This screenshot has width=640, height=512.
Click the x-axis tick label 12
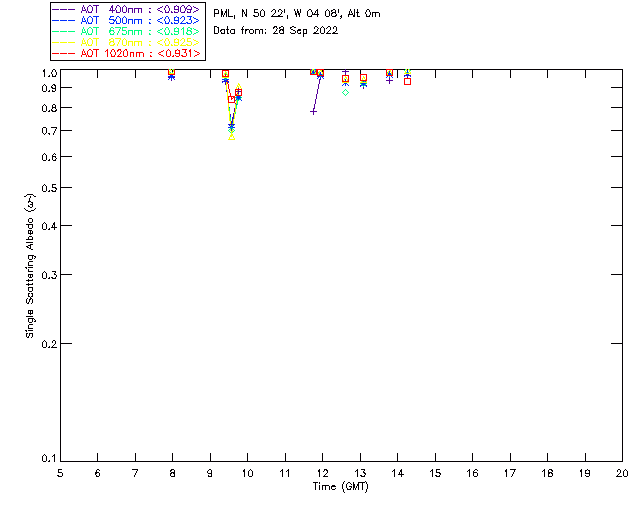click(x=322, y=473)
